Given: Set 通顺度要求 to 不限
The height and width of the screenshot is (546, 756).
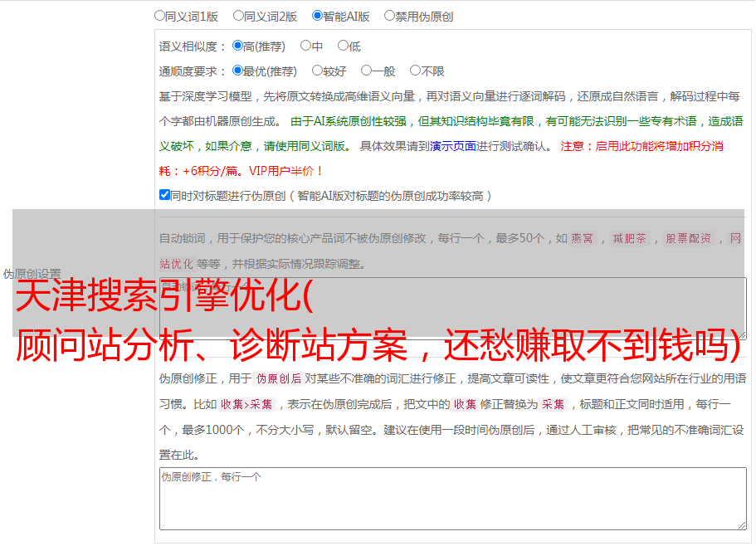Looking at the screenshot, I should [415, 71].
